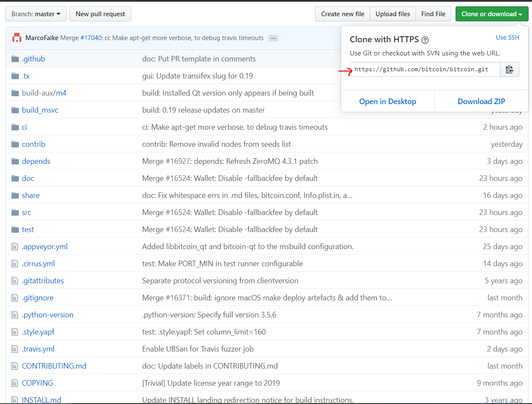Open the build_msvc folder
Image resolution: width=532 pixels, height=404 pixels.
[x=40, y=110]
